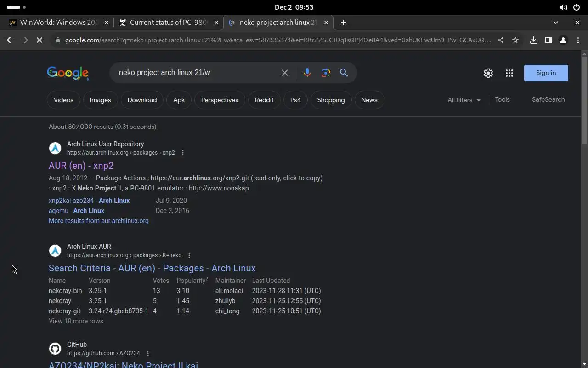Click the Google logo
Viewport: 588px width, 368px height.
[x=68, y=73]
